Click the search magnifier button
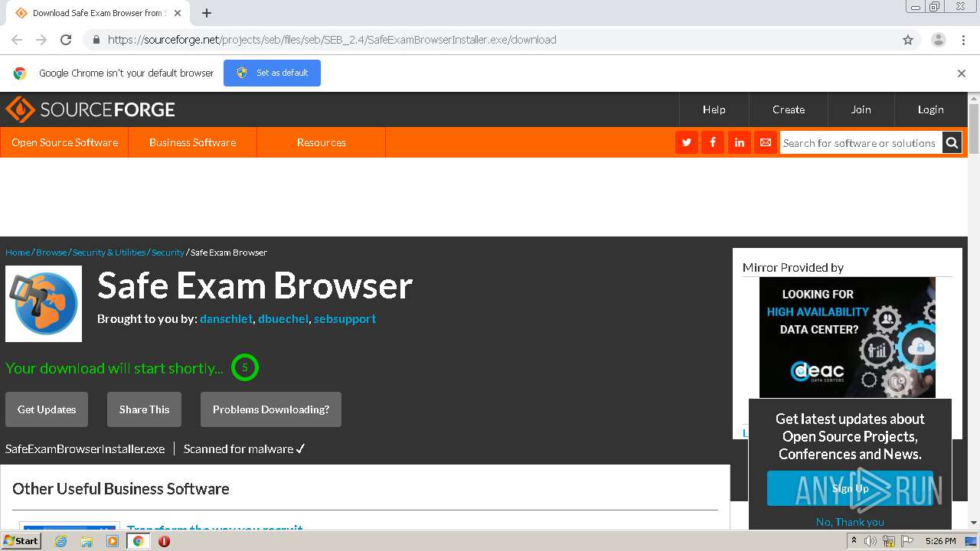 click(952, 142)
